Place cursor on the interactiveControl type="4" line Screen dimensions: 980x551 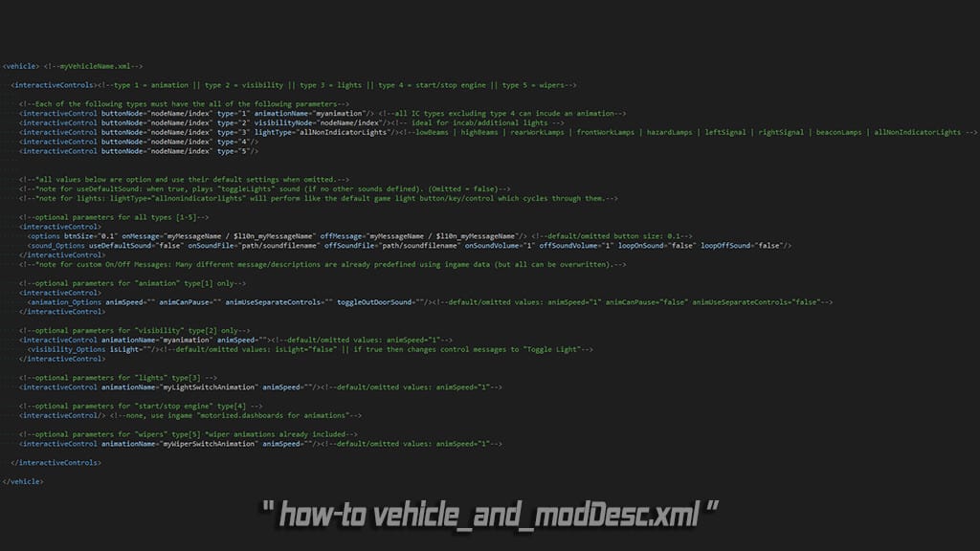[134, 142]
